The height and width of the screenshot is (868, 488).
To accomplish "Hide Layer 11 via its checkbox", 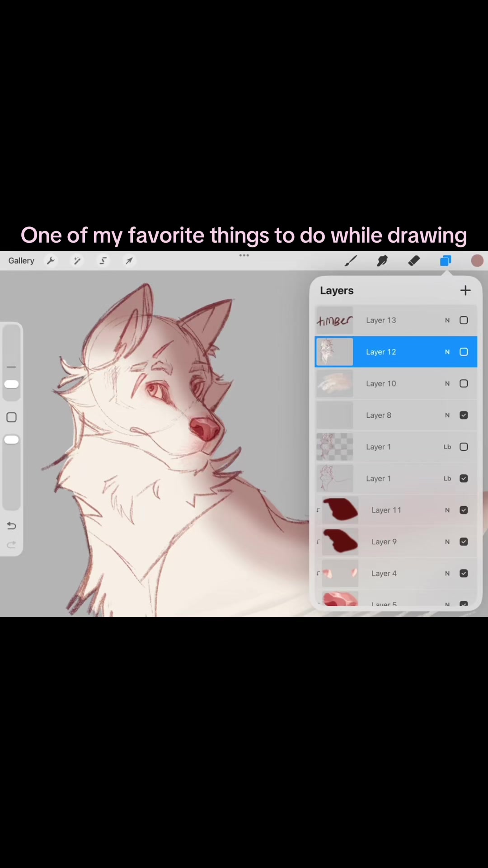I will tap(464, 510).
